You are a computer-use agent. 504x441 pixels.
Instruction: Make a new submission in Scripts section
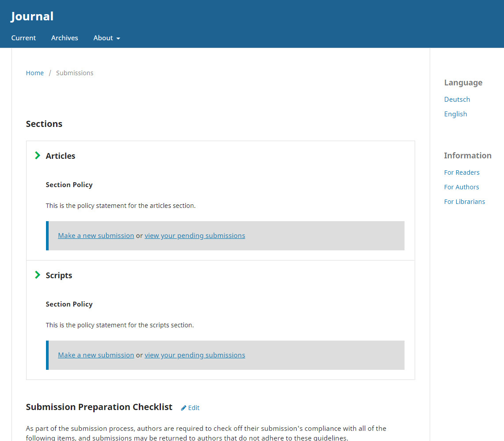click(x=96, y=355)
